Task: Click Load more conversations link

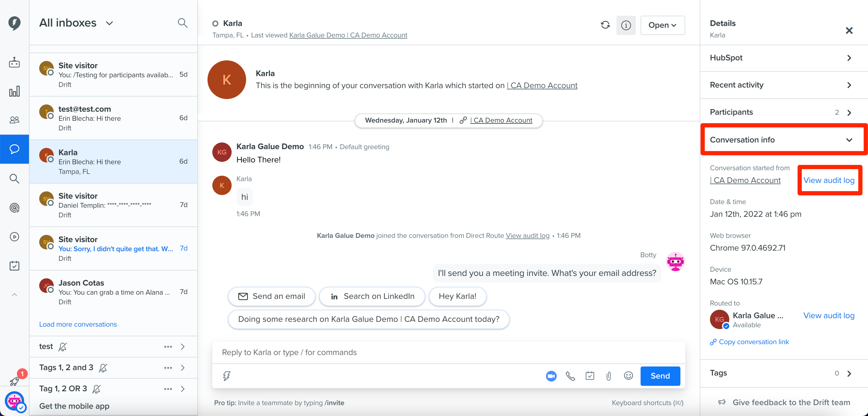Action: tap(78, 324)
